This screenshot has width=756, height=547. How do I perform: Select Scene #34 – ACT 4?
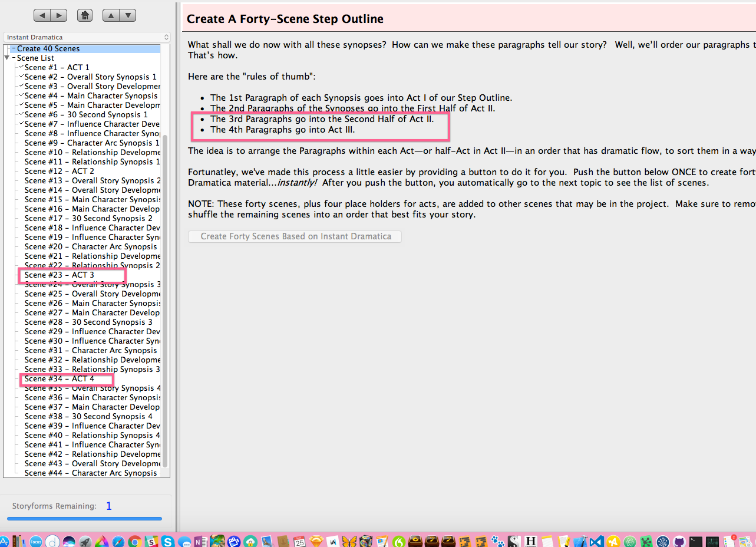[60, 378]
